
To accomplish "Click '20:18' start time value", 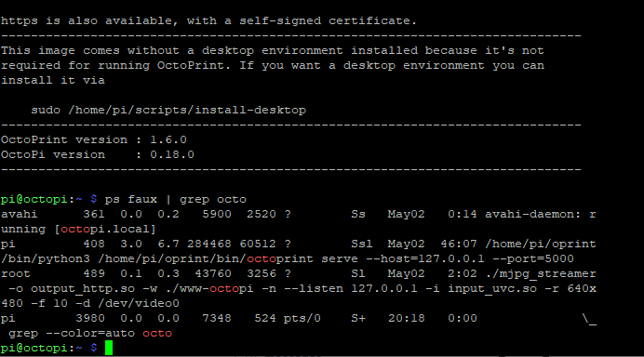I will 406,319.
